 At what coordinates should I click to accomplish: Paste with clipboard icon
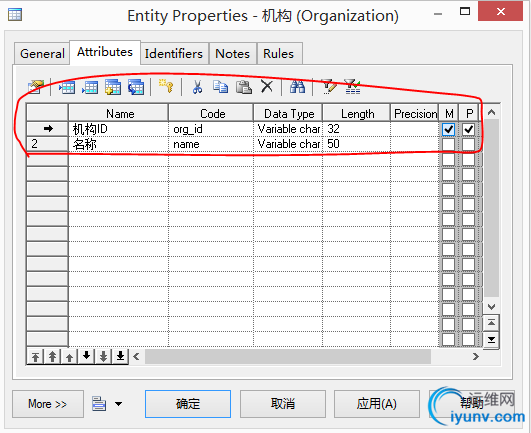243,87
